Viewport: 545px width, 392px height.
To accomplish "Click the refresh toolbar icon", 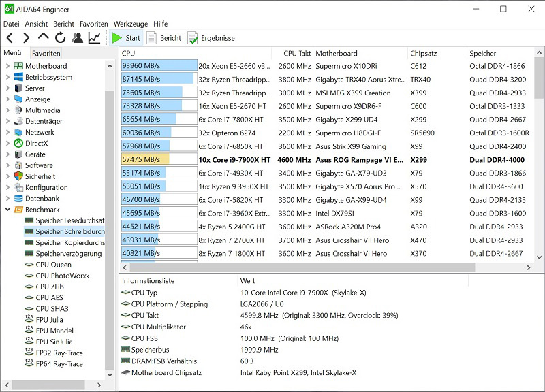I will click(x=60, y=38).
